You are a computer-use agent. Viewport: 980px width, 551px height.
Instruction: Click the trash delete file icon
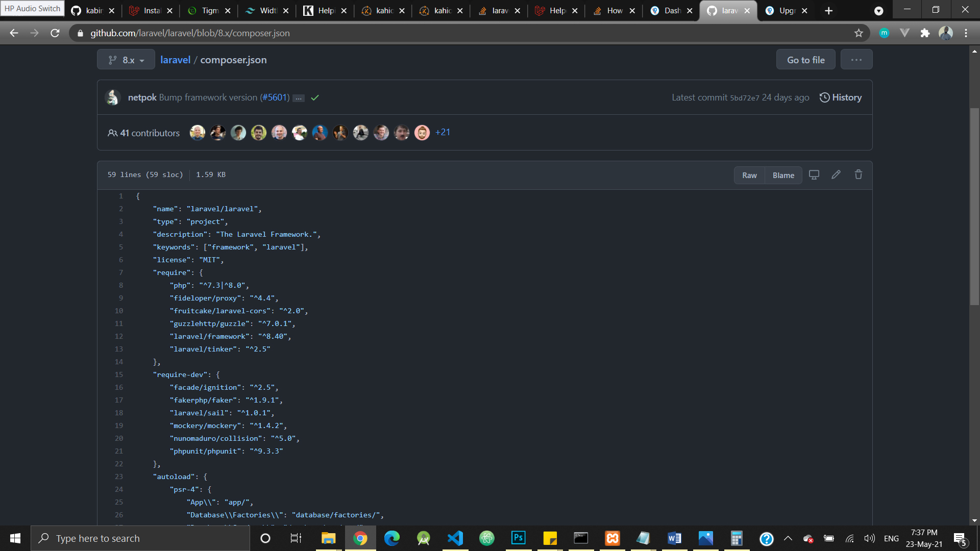[x=858, y=175]
